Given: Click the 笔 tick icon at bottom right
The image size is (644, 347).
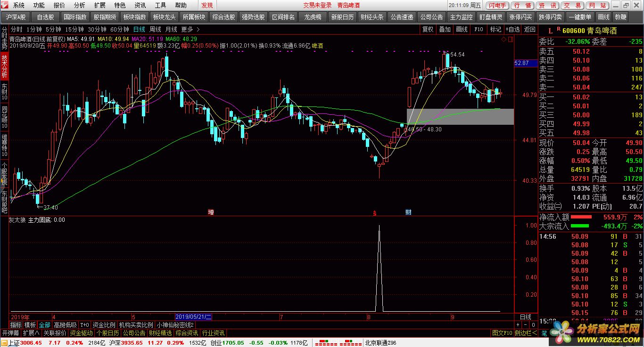Looking at the screenshot, I should coord(544,333).
